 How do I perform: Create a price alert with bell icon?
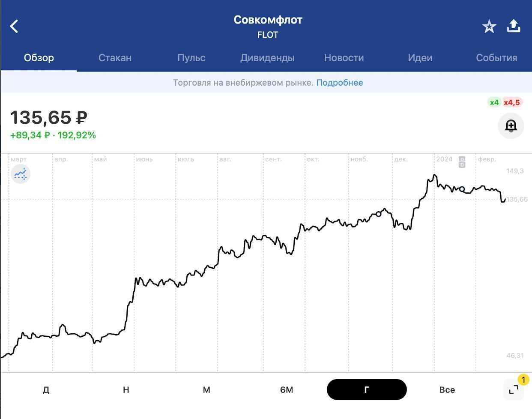[511, 126]
